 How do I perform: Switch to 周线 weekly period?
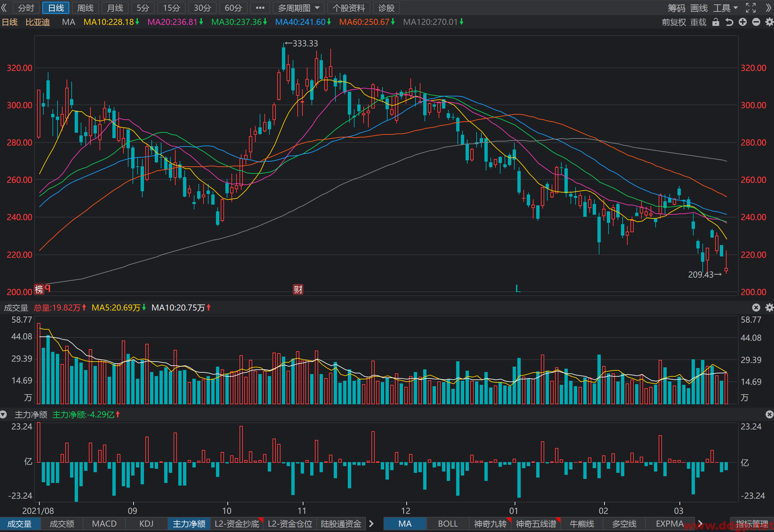pos(85,8)
